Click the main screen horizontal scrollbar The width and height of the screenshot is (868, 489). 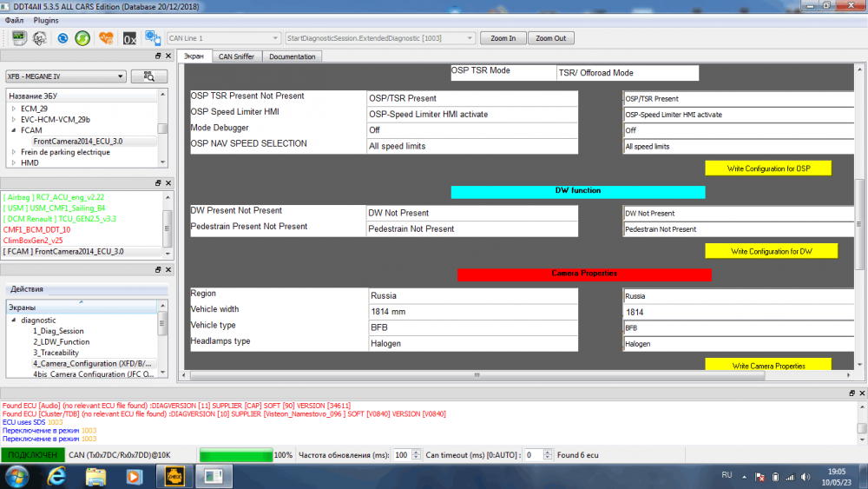click(x=477, y=375)
